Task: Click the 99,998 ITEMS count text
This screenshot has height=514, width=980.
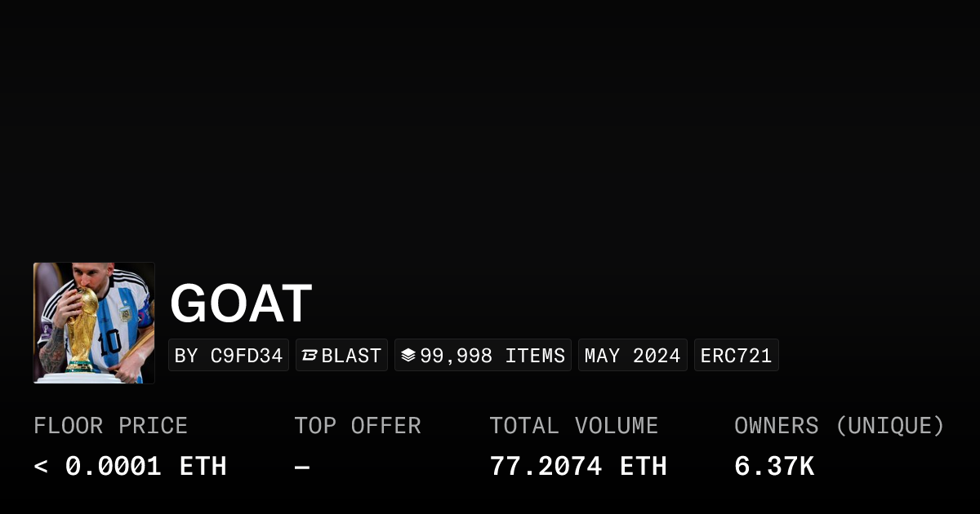Action: [x=492, y=356]
